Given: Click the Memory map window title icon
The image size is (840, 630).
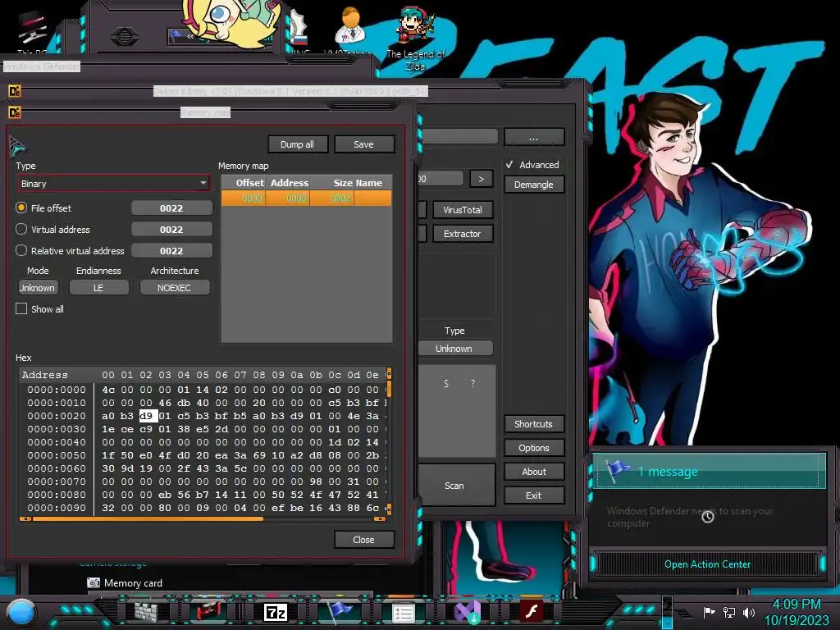Looking at the screenshot, I should click(15, 112).
